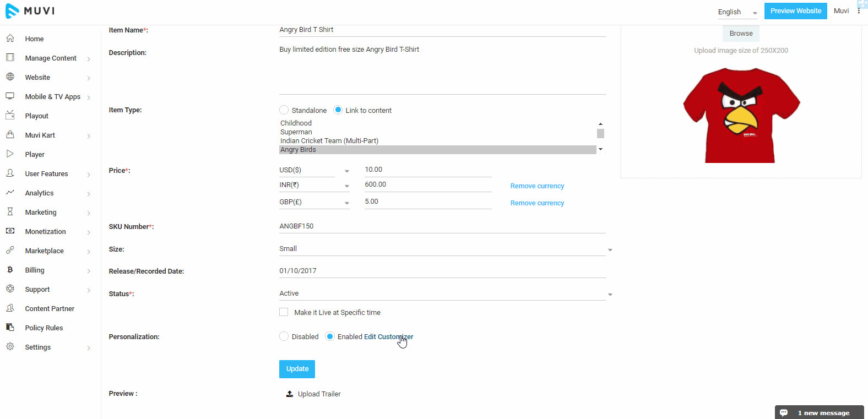Click the Analytics graph icon

point(10,192)
